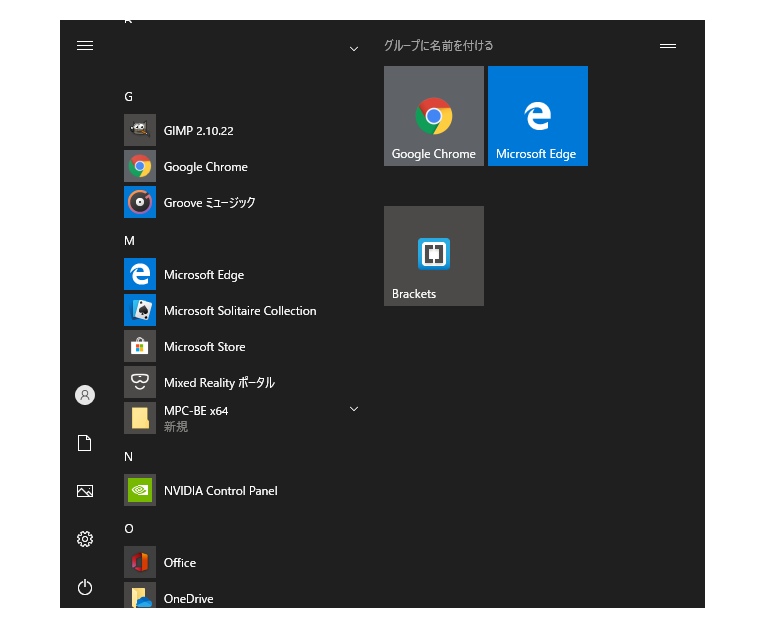The width and height of the screenshot is (765, 628).
Task: Expand the folder chevron above the G section
Action: 354,49
